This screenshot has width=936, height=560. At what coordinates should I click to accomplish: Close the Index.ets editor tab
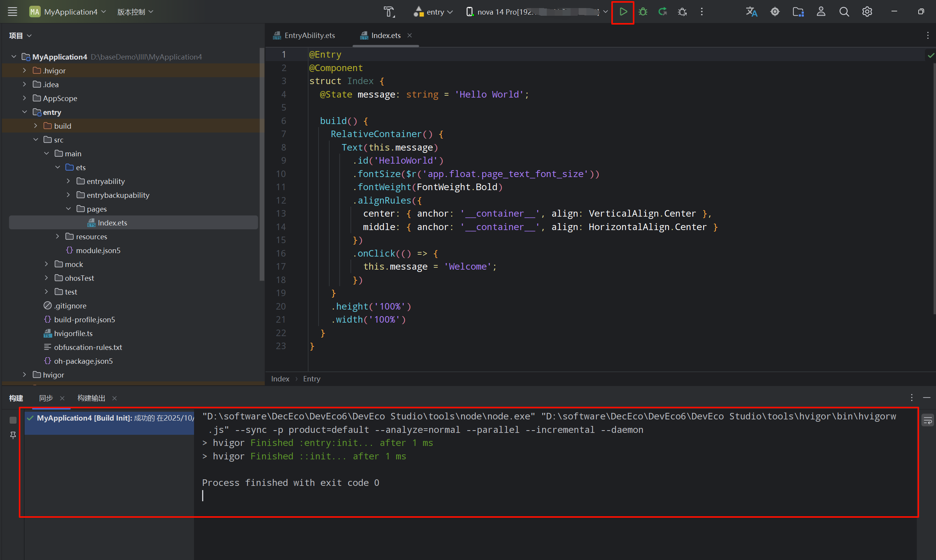[x=410, y=35]
